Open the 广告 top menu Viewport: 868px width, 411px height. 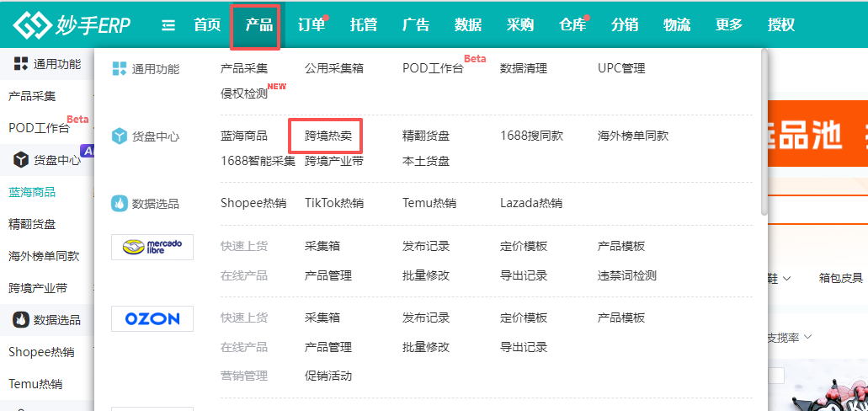point(416,25)
